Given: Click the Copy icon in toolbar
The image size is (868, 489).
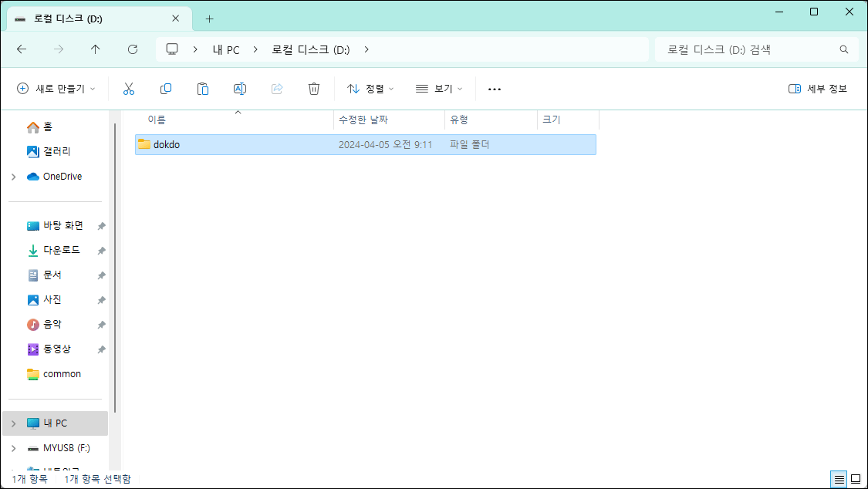Looking at the screenshot, I should point(166,89).
